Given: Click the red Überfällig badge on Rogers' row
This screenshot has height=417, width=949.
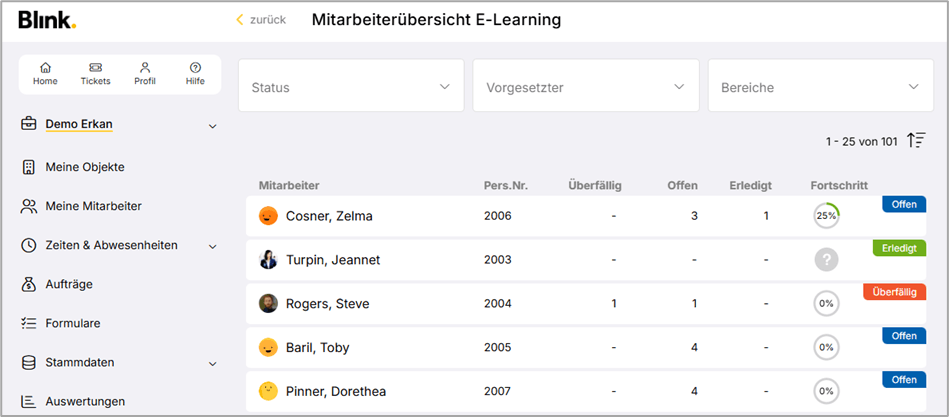Looking at the screenshot, I should tap(894, 292).
